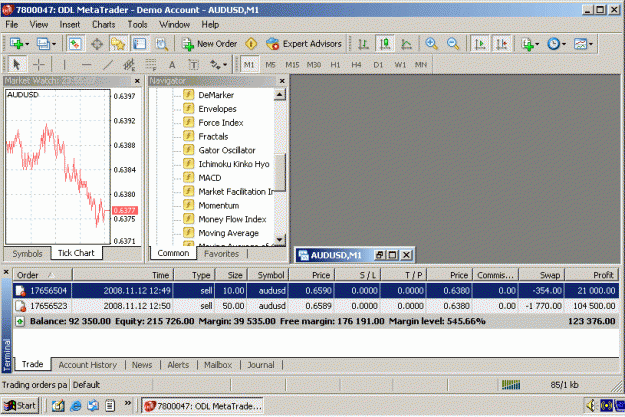
Task: Click Navigator scrollbar down arrow
Action: point(280,240)
